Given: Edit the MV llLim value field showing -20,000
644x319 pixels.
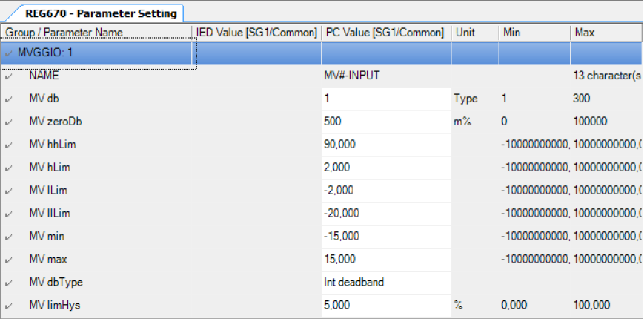Looking at the screenshot, I should click(386, 214).
